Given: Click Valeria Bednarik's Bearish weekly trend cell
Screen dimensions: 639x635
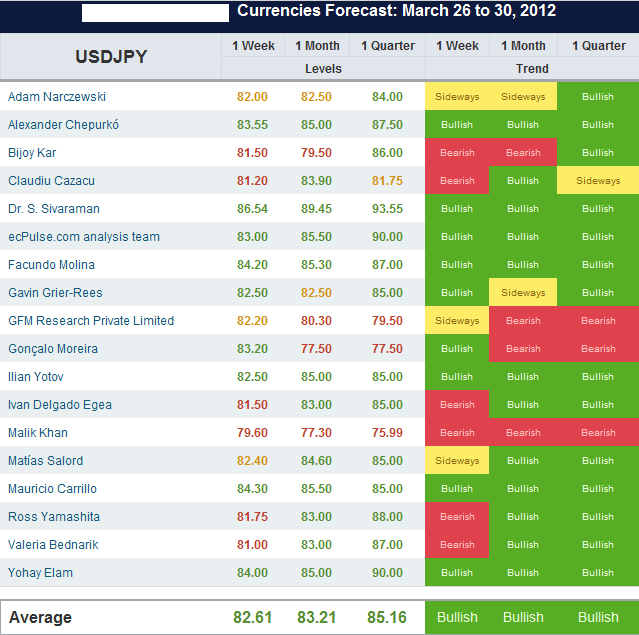Looking at the screenshot, I should [457, 545].
